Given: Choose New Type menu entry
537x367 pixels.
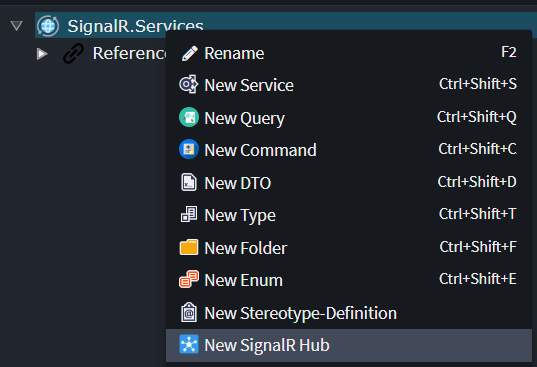Looking at the screenshot, I should (x=349, y=215).
